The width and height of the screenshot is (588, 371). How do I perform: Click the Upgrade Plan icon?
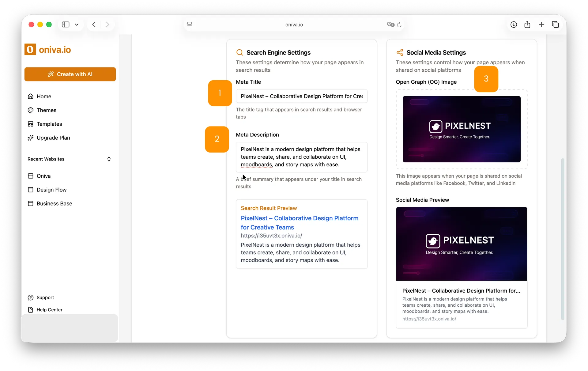point(31,138)
